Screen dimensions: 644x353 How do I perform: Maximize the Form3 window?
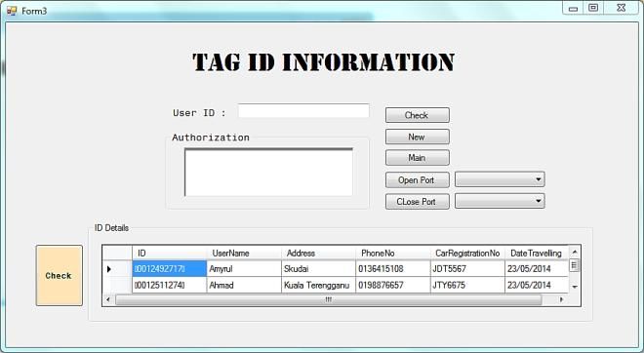click(593, 8)
